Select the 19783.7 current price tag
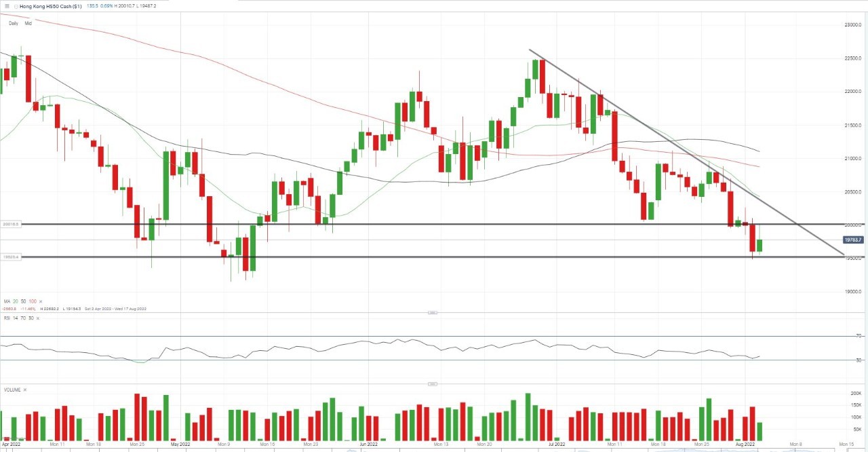868x452 pixels. click(x=852, y=240)
